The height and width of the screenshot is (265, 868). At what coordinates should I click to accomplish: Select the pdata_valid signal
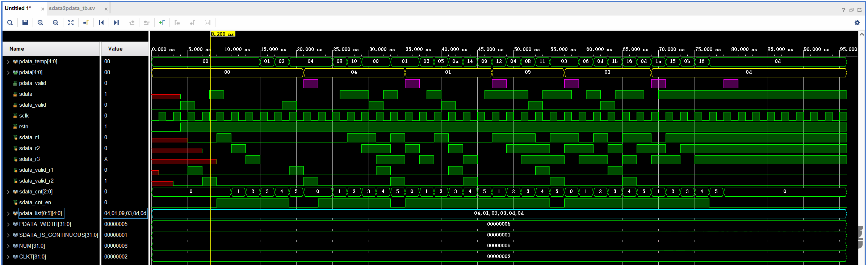[33, 83]
